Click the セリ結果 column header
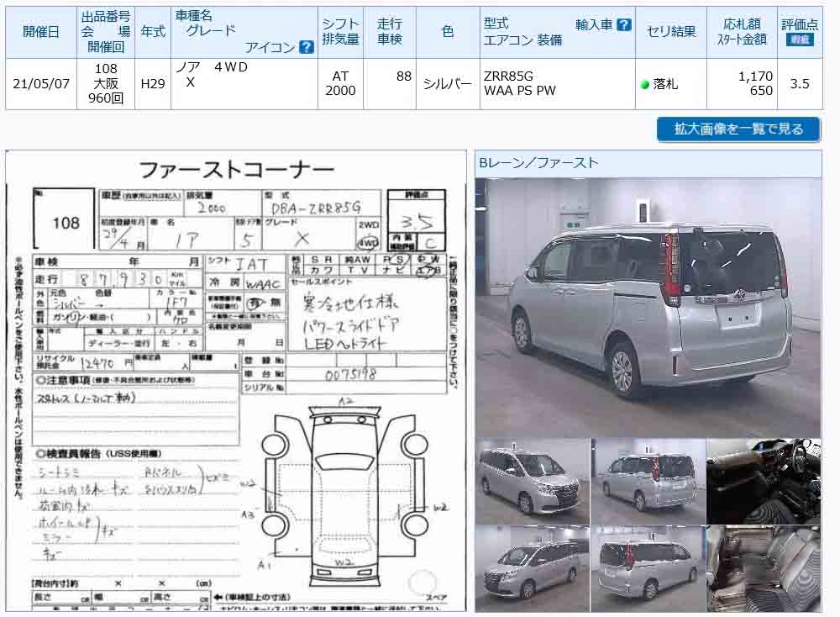This screenshot has width=840, height=617. coord(671,32)
